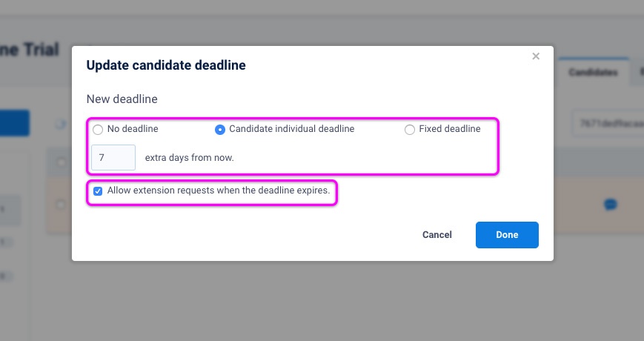Select the Fixed deadline radio button
The image size is (644, 341).
click(x=410, y=130)
